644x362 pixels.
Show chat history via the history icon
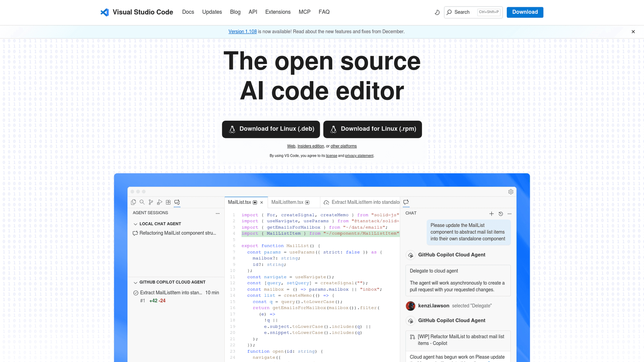[501, 214]
